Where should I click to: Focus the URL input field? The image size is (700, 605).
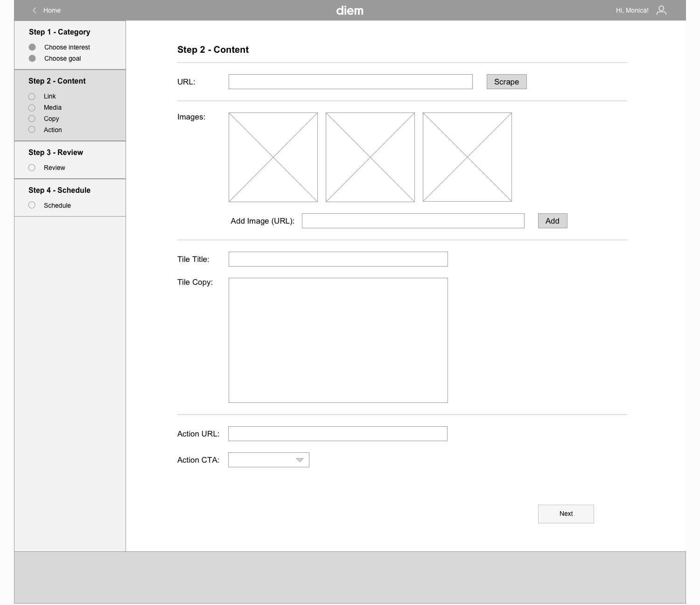click(350, 82)
